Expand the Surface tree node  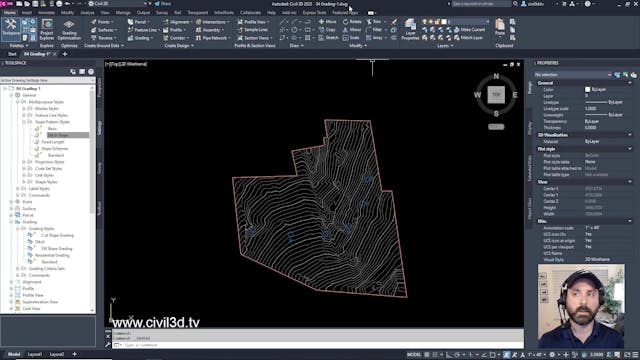11,209
